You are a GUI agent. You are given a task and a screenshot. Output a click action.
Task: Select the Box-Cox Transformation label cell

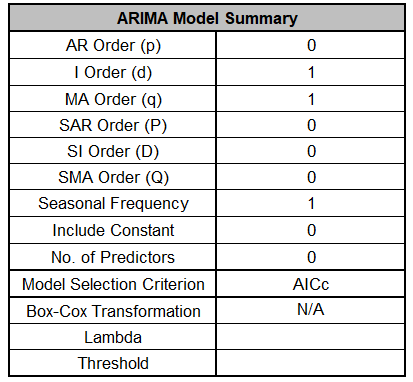point(113,311)
